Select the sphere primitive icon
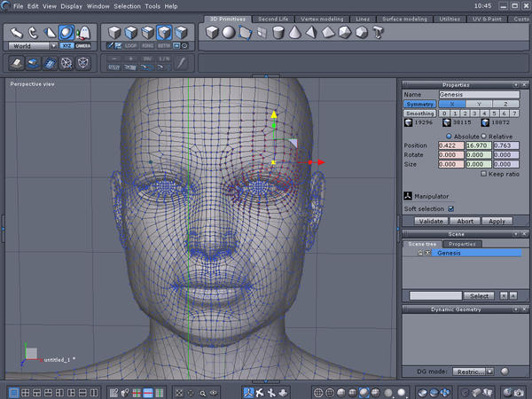The height and width of the screenshot is (399, 532). 228,33
